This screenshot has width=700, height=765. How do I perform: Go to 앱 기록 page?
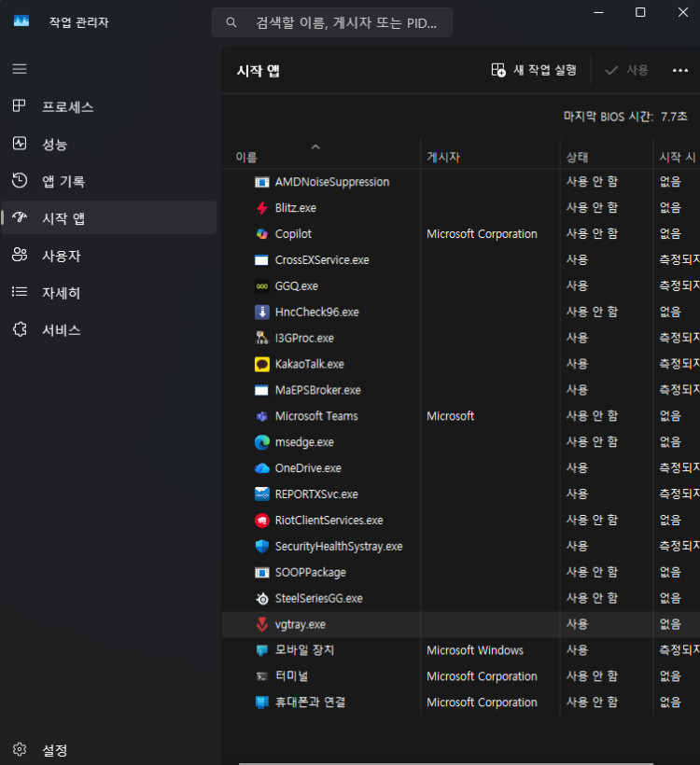(x=63, y=181)
